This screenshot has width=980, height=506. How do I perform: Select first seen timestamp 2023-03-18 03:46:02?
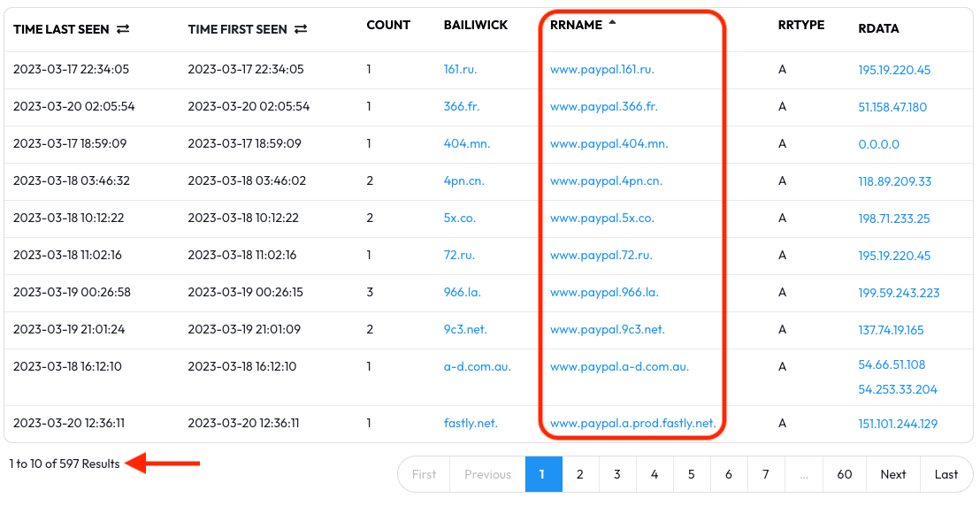click(x=247, y=180)
